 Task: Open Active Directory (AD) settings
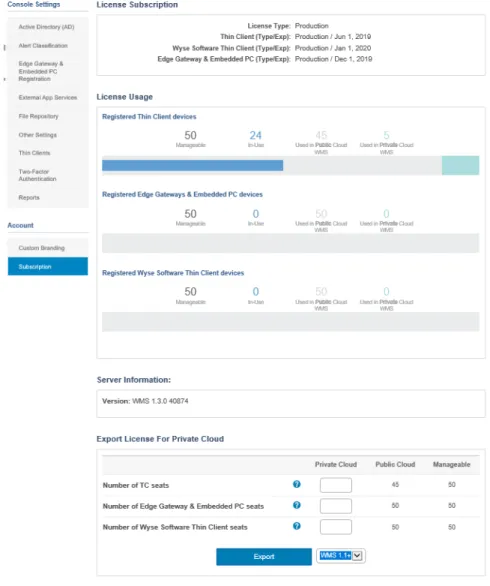(46, 27)
